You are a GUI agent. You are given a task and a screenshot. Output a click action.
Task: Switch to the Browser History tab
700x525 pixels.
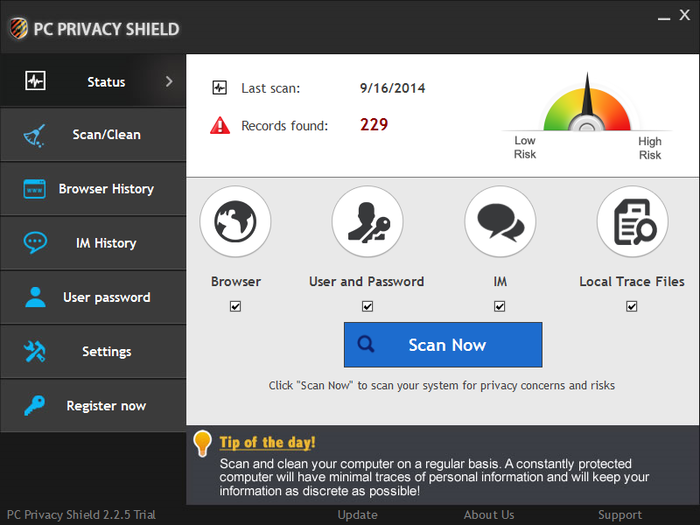click(93, 189)
